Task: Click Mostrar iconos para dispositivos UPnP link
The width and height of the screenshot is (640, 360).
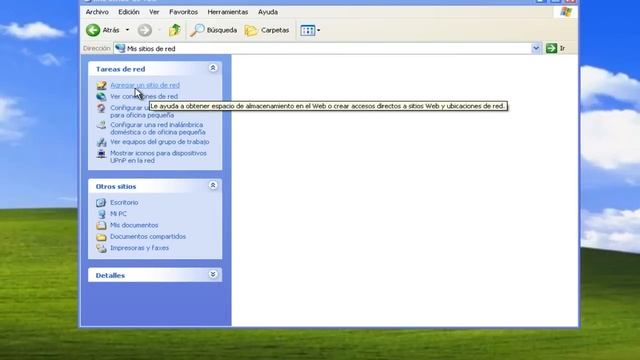Action: point(158,157)
